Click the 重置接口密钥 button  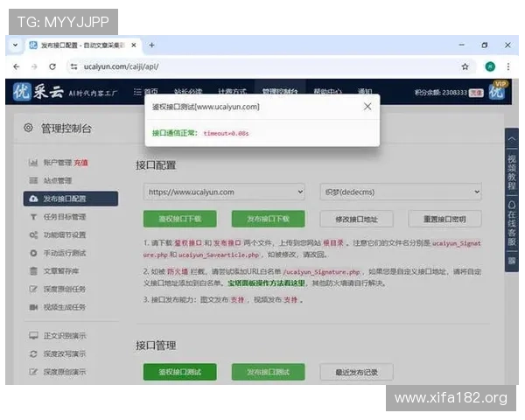click(445, 219)
